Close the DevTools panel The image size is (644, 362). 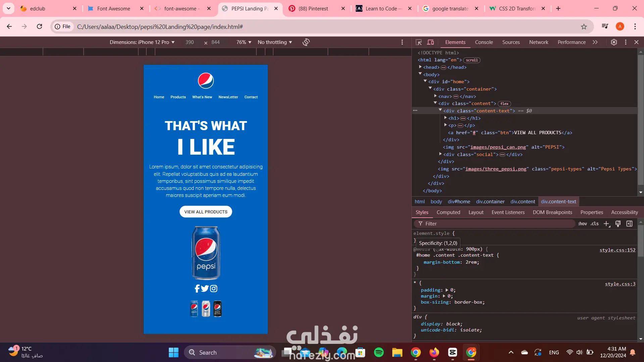coord(636,42)
